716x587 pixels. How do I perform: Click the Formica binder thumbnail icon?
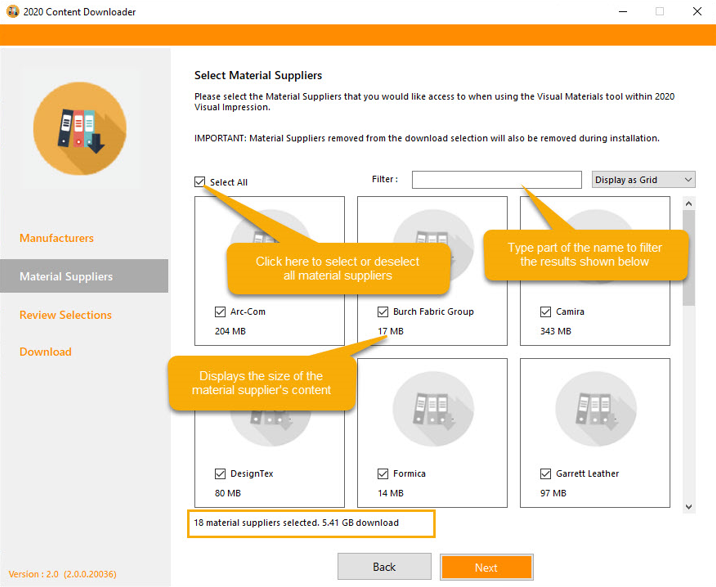pos(433,408)
